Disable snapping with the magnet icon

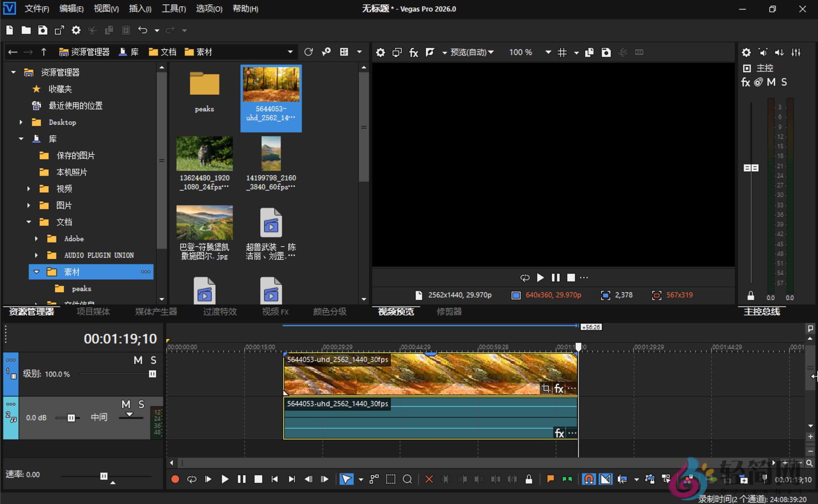588,479
